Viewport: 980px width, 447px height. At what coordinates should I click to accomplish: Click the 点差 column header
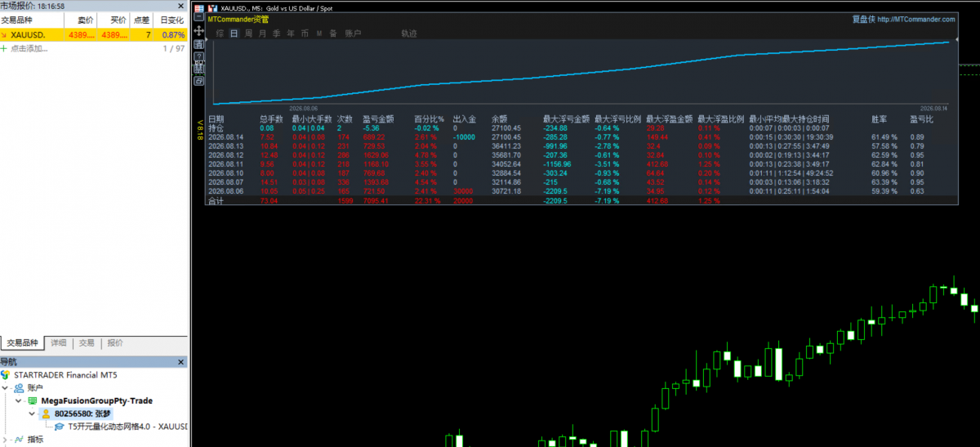click(141, 20)
